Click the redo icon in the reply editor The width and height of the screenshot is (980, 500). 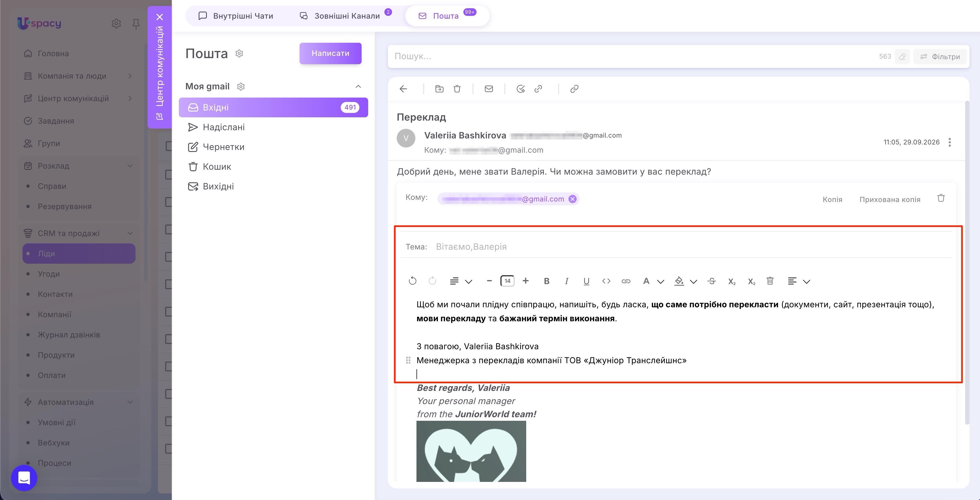(x=432, y=281)
